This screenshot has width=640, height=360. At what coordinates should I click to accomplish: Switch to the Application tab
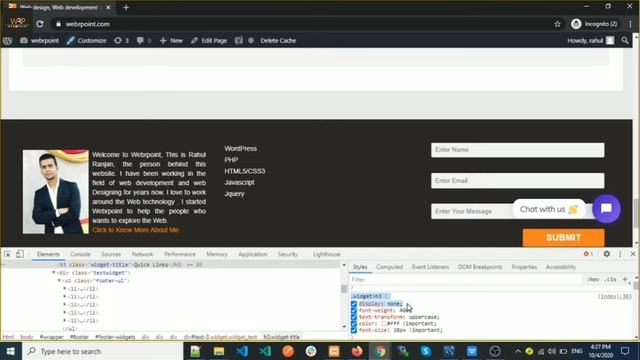pyautogui.click(x=252, y=254)
